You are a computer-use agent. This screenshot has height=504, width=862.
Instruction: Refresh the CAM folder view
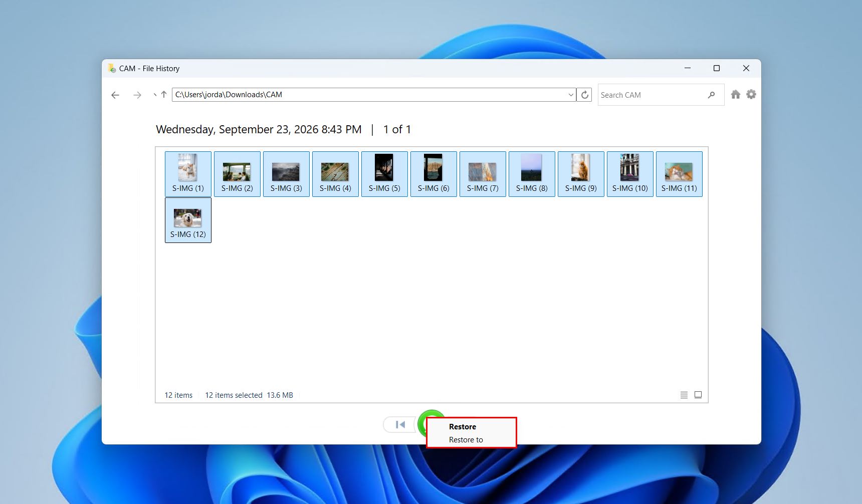coord(584,95)
